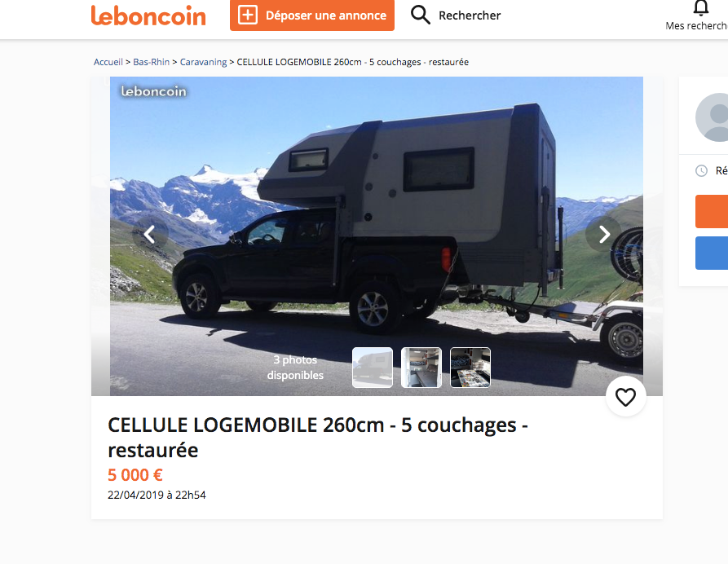Show the next photo with right arrow
Image resolution: width=728 pixels, height=564 pixels.
pos(603,235)
